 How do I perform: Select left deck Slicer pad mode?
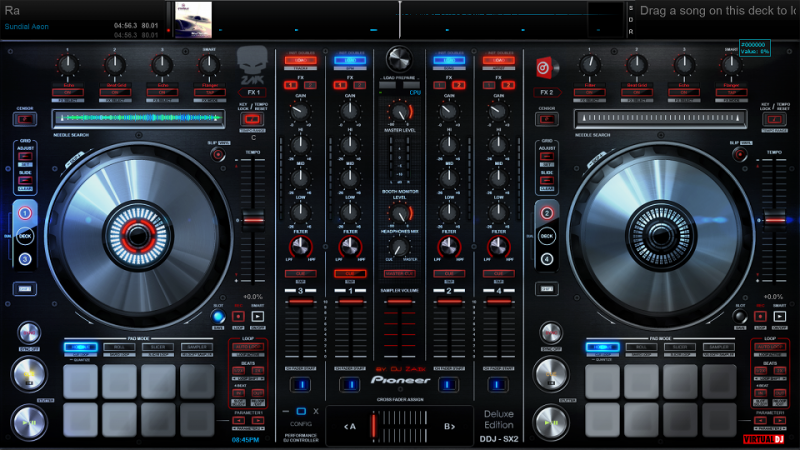[158, 347]
